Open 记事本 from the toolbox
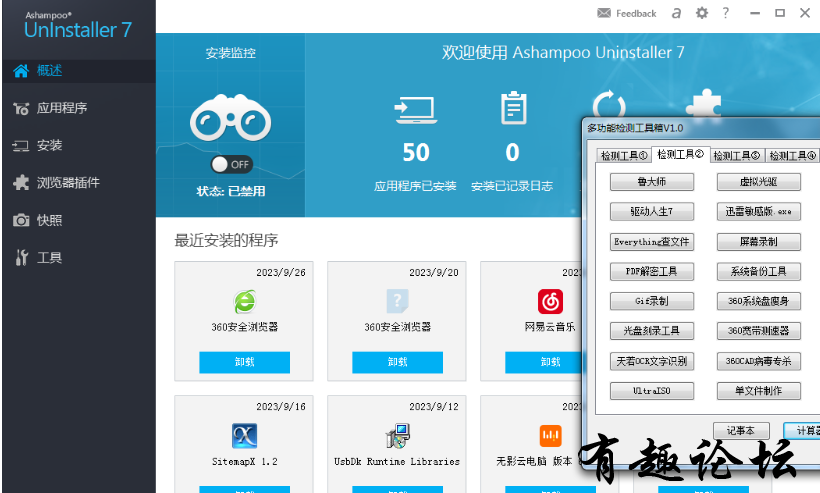The image size is (820, 493). point(741,431)
